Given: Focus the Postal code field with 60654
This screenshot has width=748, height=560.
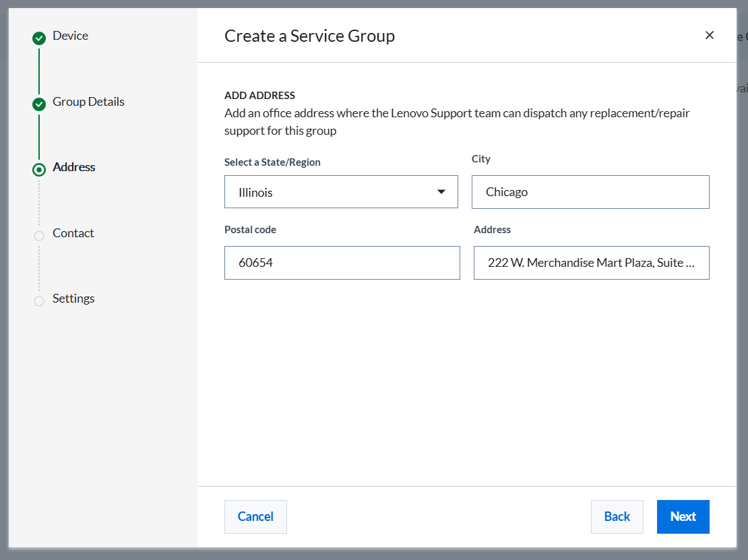Looking at the screenshot, I should tap(342, 263).
